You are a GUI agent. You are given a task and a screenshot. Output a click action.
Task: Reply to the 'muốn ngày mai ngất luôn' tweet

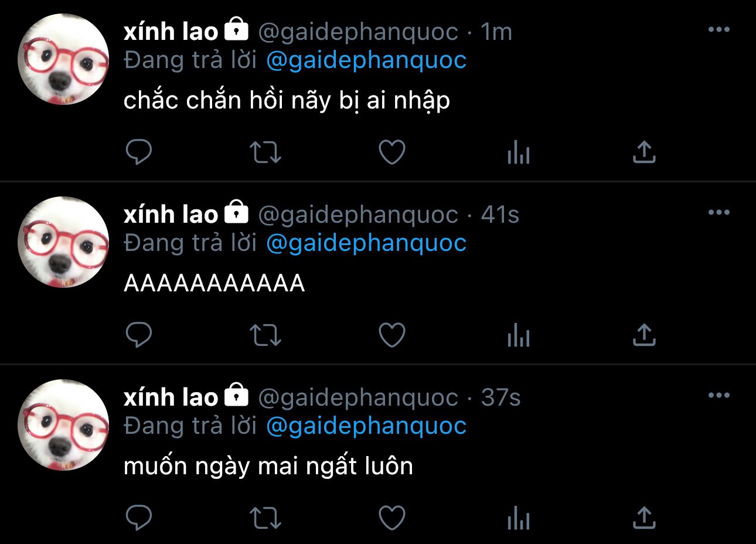139,518
